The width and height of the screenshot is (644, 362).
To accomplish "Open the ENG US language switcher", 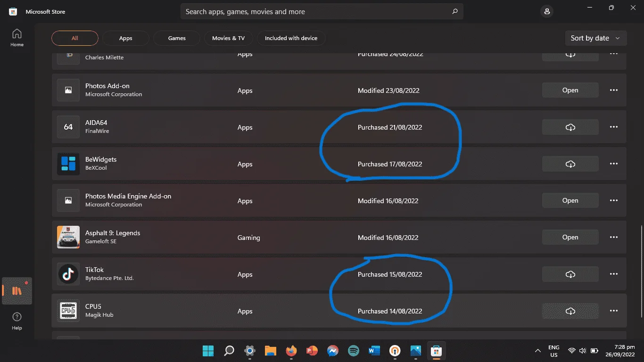I will click(x=554, y=351).
